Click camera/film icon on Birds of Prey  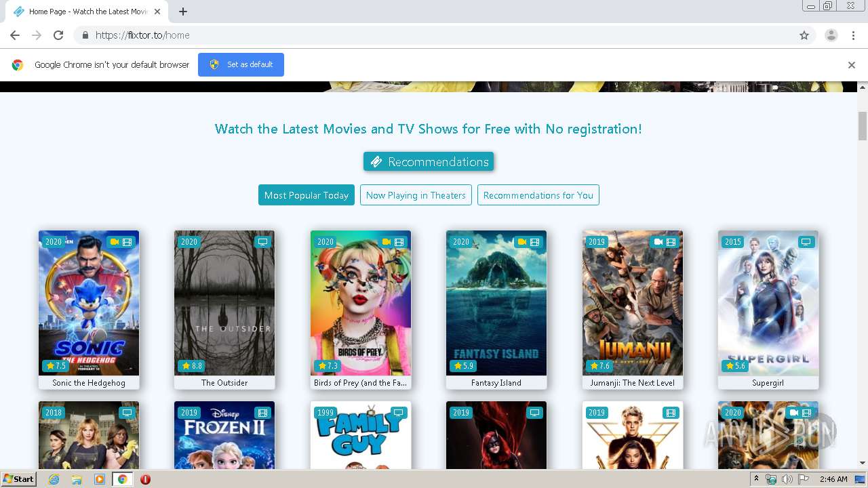coord(393,242)
